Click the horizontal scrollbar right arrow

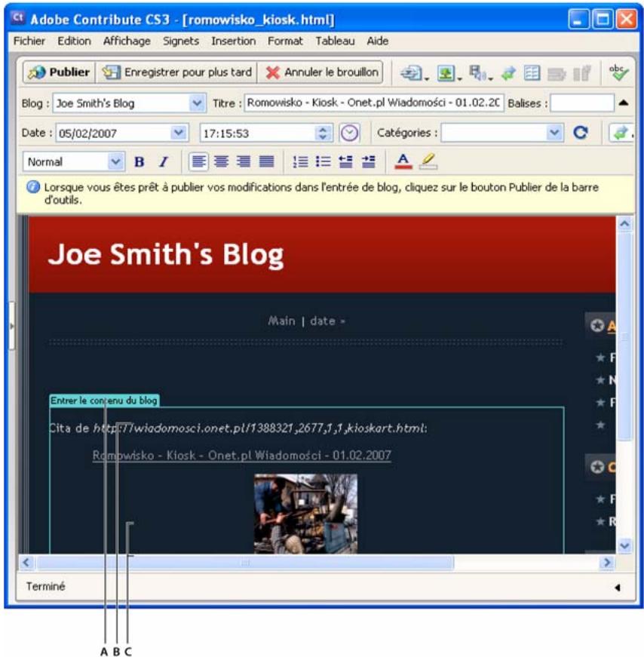(x=607, y=562)
